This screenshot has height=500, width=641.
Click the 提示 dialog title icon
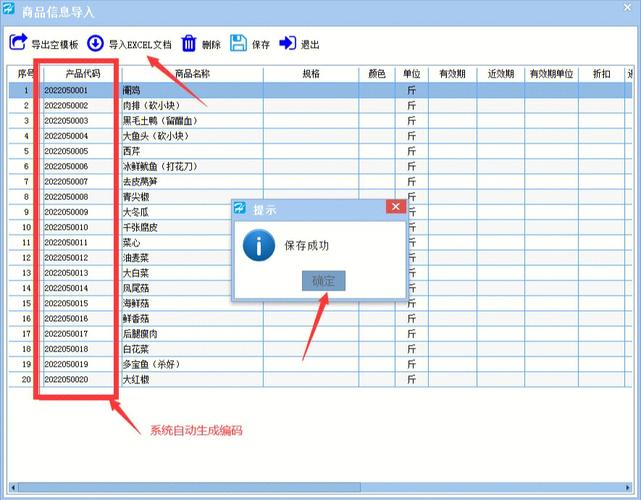240,208
